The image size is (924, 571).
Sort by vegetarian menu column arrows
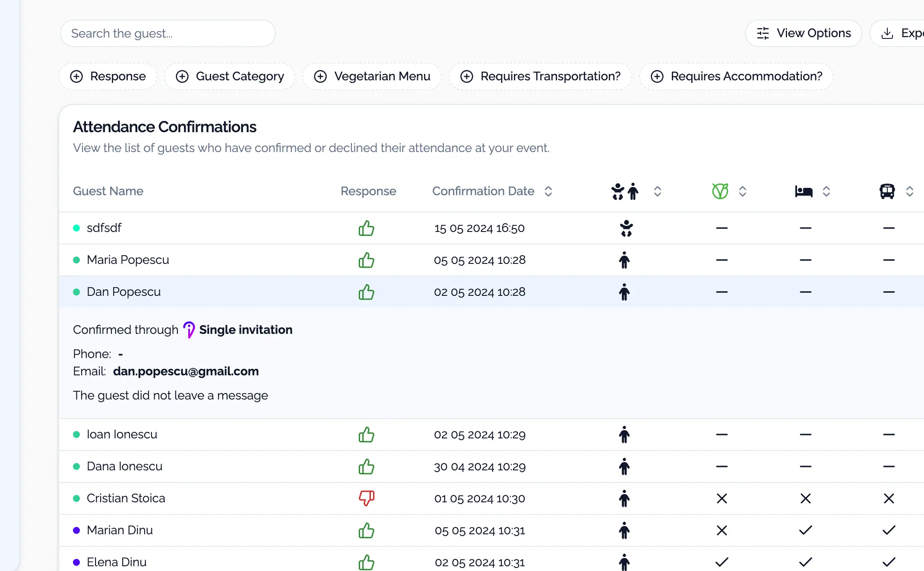[x=743, y=191]
